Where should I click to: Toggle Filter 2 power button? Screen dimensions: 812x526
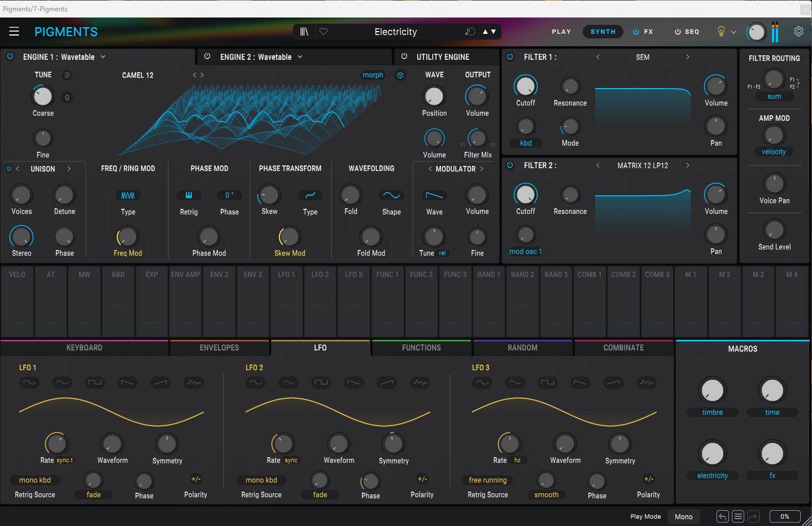(510, 165)
